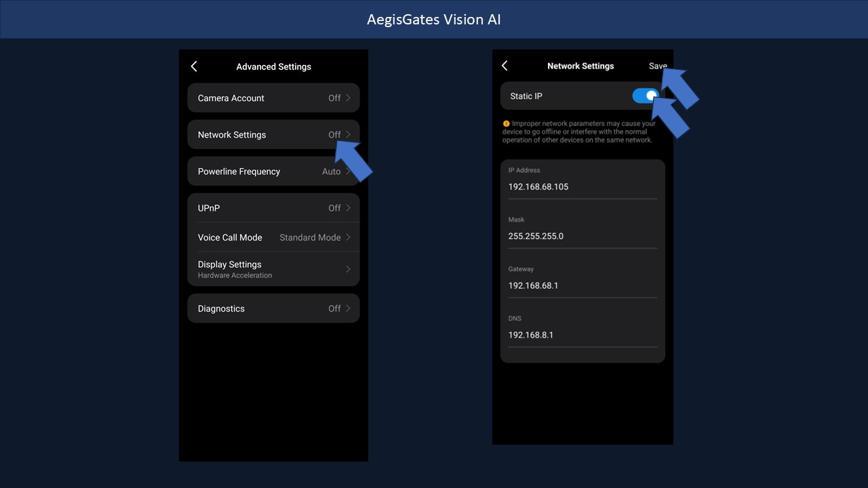868x488 pixels.
Task: Expand Voice Call Mode chevron
Action: [x=349, y=237]
